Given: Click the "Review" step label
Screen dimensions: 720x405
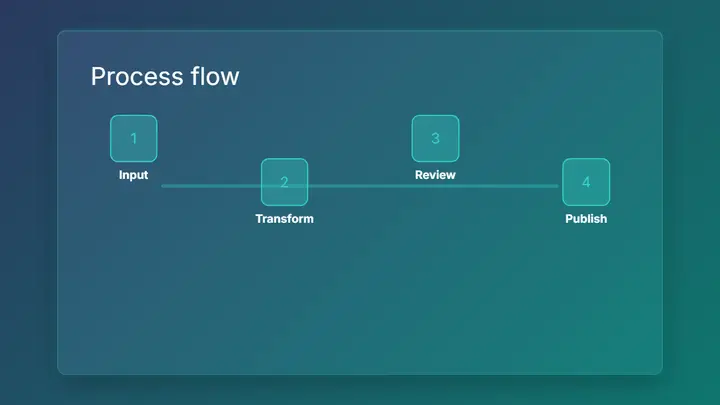Looking at the screenshot, I should [x=435, y=175].
